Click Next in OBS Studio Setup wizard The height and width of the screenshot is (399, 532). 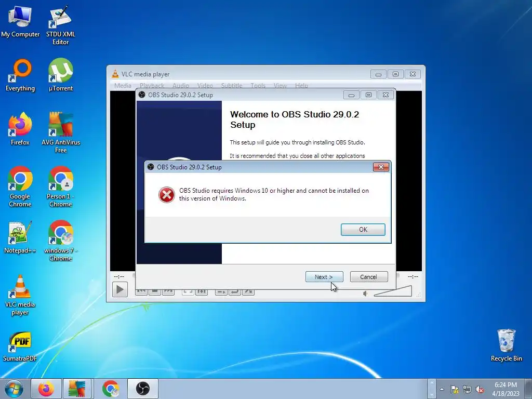pyautogui.click(x=324, y=277)
